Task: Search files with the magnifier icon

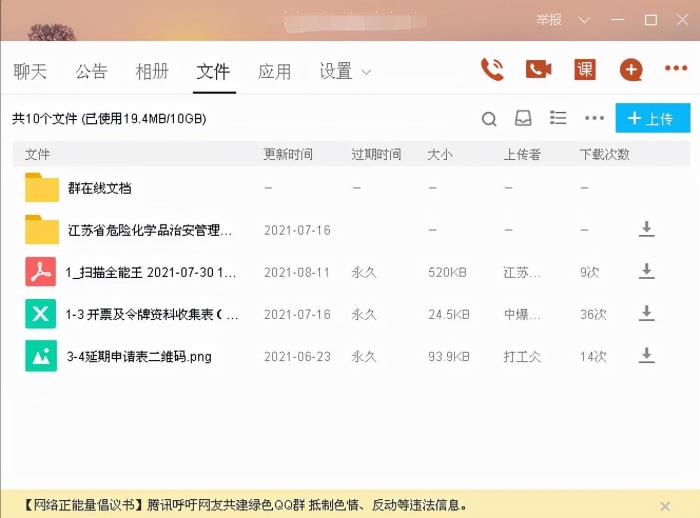Action: point(489,119)
